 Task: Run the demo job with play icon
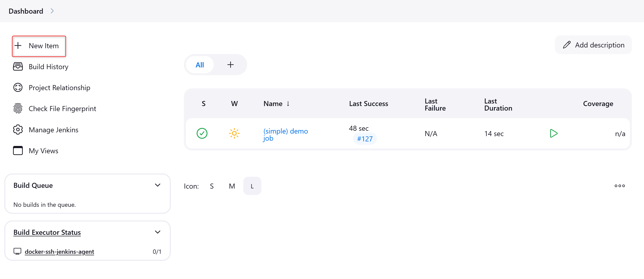click(553, 133)
